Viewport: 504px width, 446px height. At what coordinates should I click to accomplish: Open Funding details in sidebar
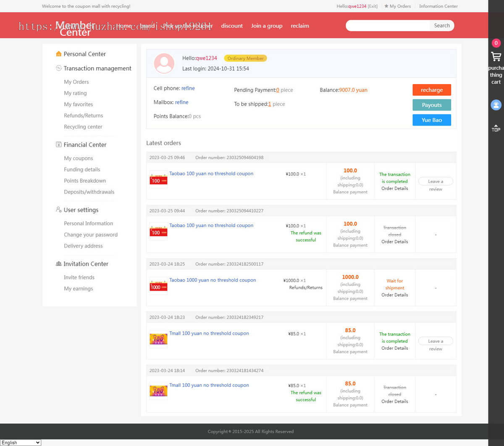(x=82, y=169)
